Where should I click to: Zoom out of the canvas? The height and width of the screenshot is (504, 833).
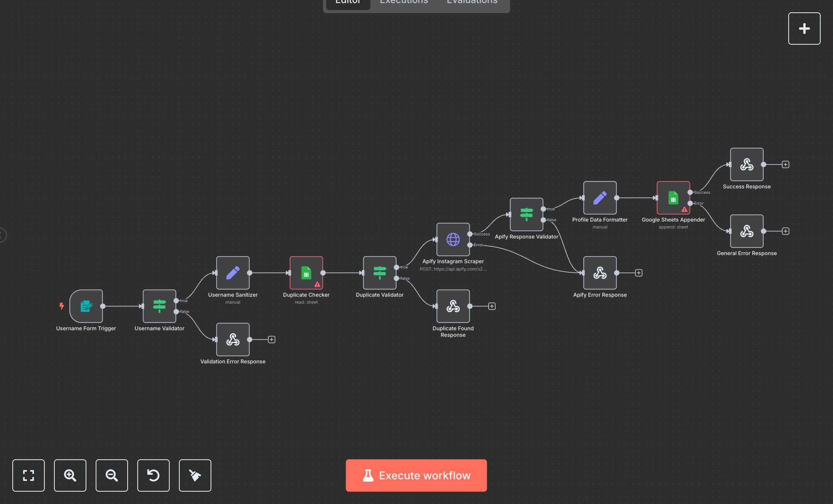(112, 475)
